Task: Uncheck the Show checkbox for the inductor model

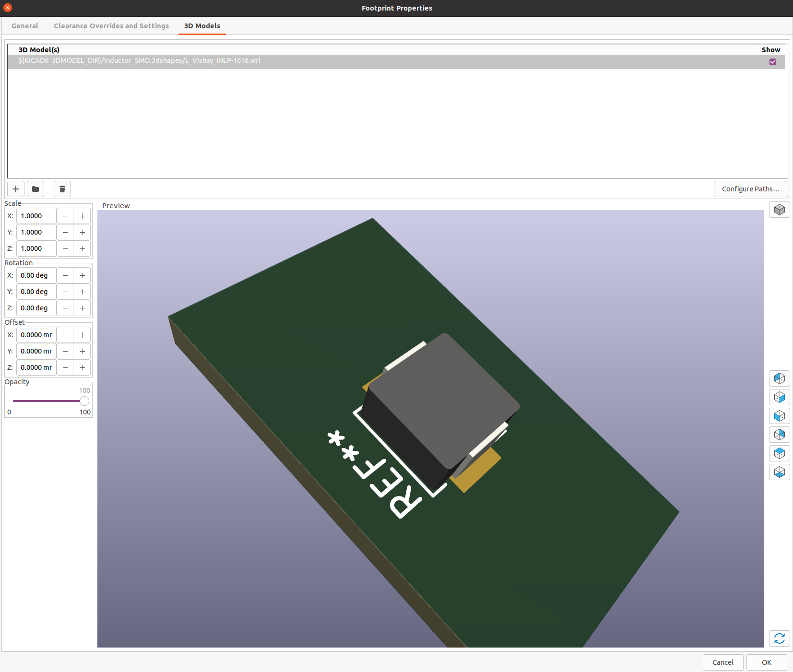Action: pos(772,62)
